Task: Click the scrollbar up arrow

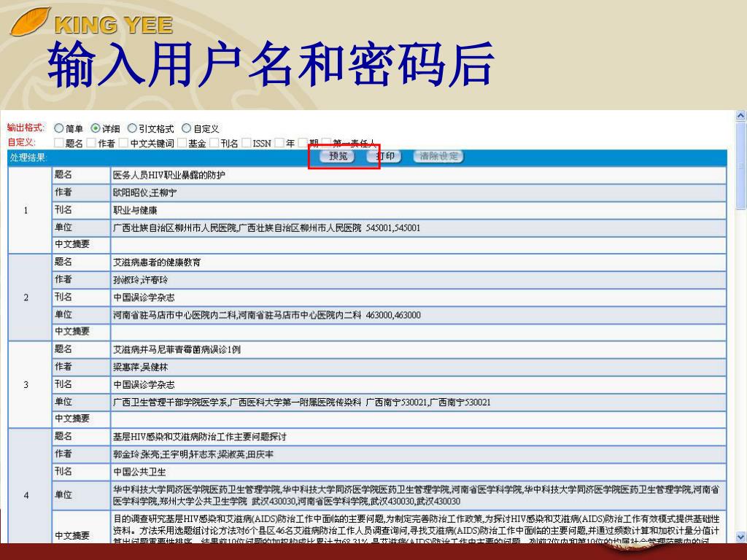Action: coord(741,116)
